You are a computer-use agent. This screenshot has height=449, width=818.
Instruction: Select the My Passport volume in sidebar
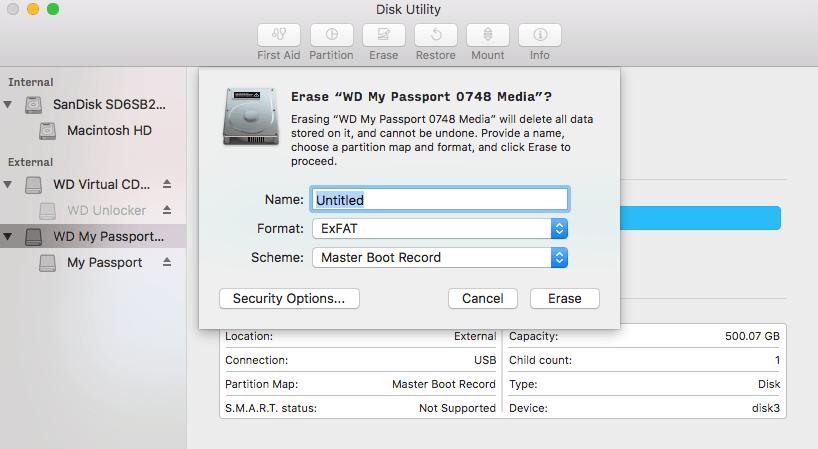coord(104,262)
